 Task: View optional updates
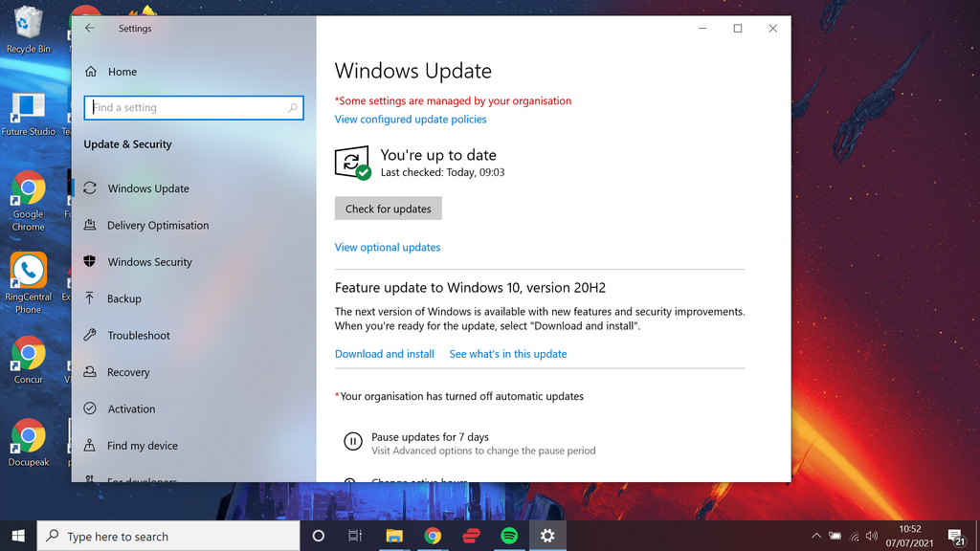(x=387, y=247)
